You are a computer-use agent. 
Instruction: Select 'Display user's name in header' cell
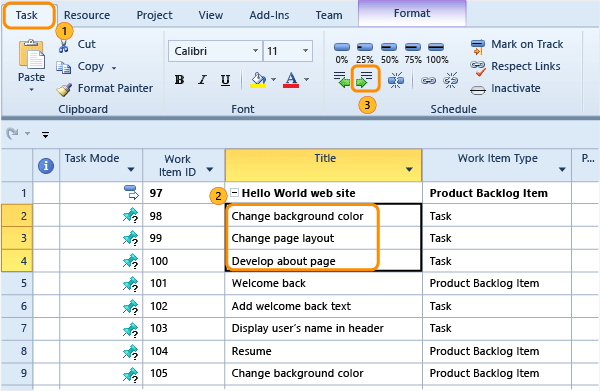coord(323,328)
